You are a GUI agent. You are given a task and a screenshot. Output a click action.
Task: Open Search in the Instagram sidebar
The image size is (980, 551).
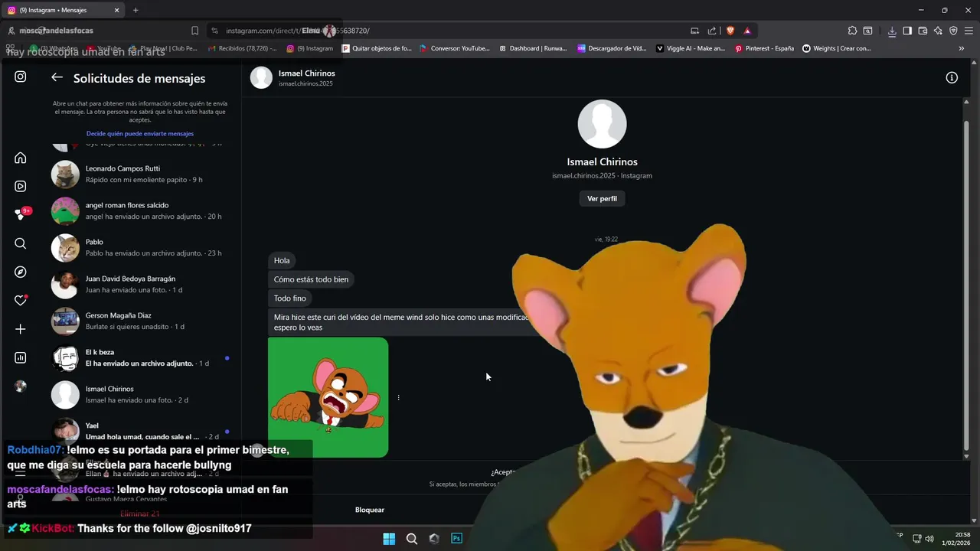[21, 243]
